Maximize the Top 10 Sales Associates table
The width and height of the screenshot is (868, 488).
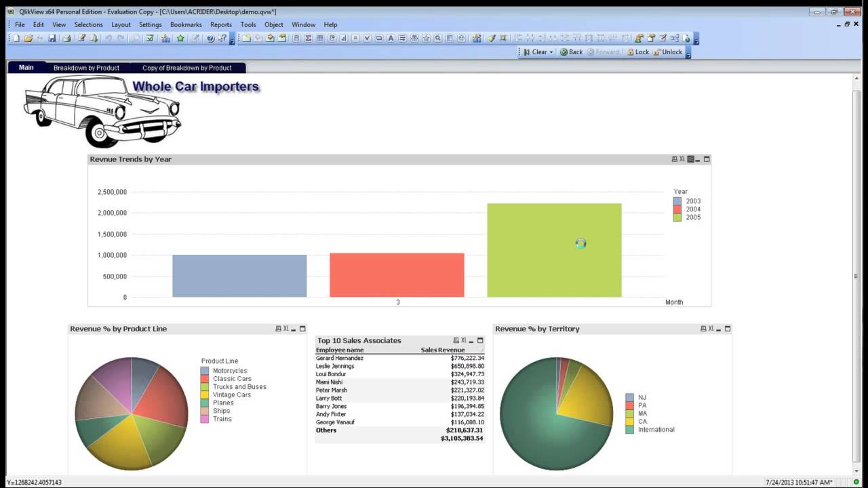pos(480,340)
